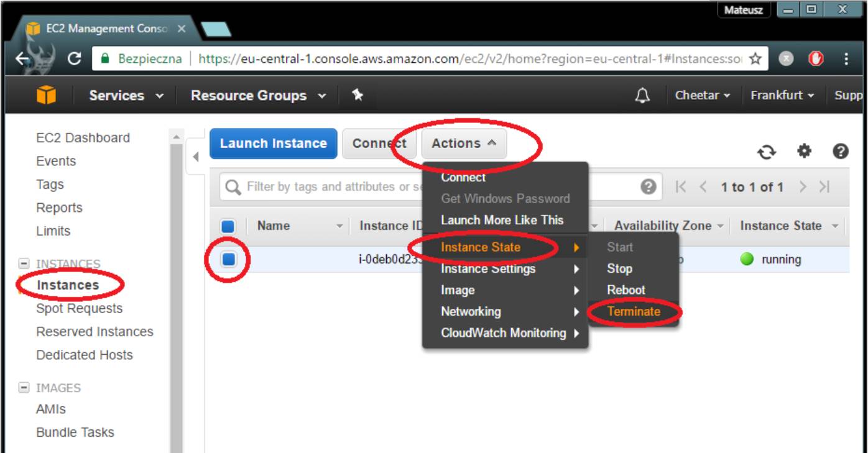Open Dedicated Hosts in sidebar
The image size is (868, 453).
(x=85, y=355)
